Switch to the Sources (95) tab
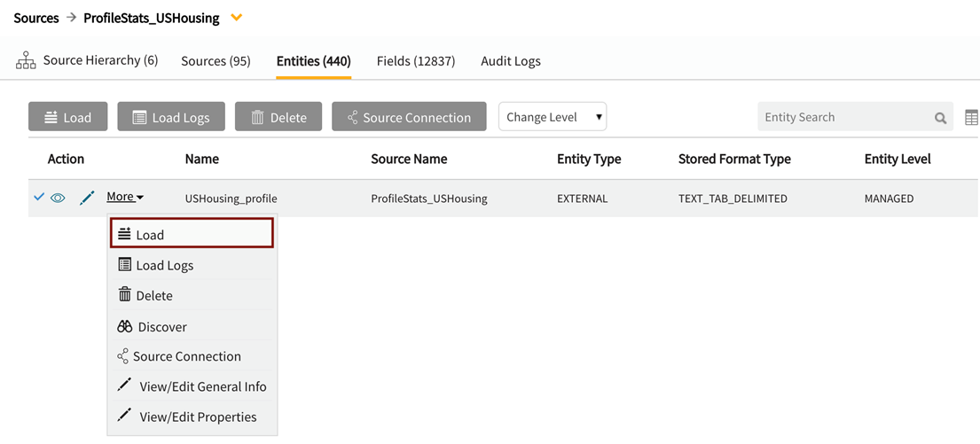 [x=216, y=61]
